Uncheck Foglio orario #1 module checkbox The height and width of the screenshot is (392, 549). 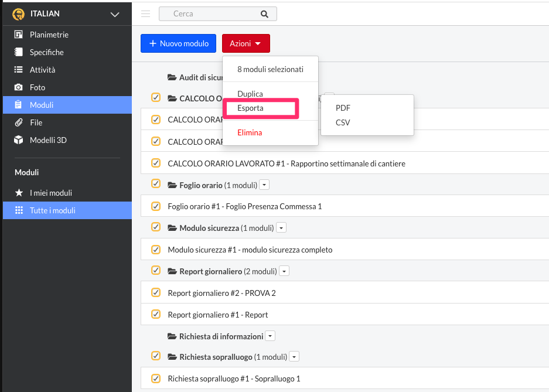(156, 206)
